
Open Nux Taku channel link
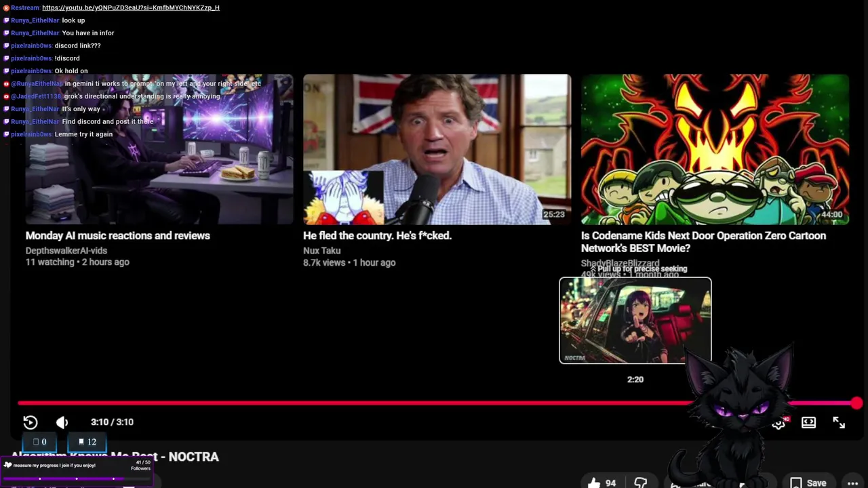322,251
